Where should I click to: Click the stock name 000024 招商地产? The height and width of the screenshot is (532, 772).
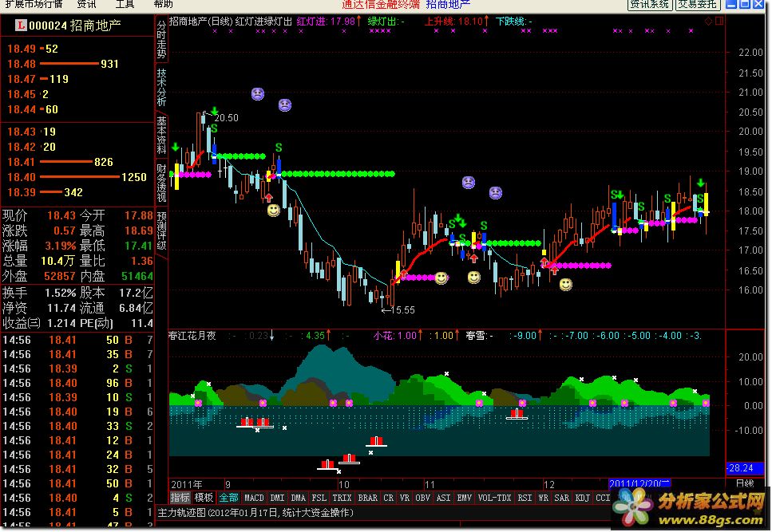(x=75, y=25)
